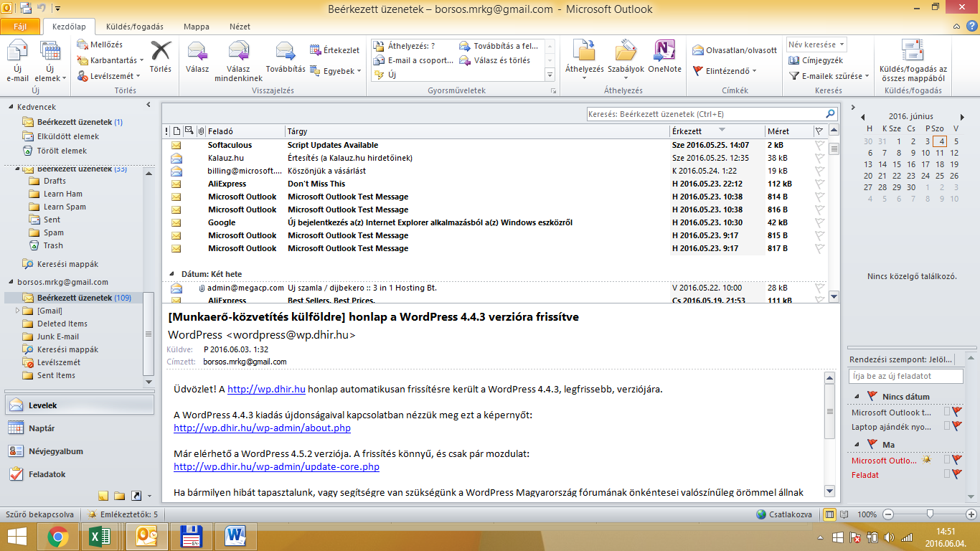Click the Windows Start button
980x551 pixels.
17,537
